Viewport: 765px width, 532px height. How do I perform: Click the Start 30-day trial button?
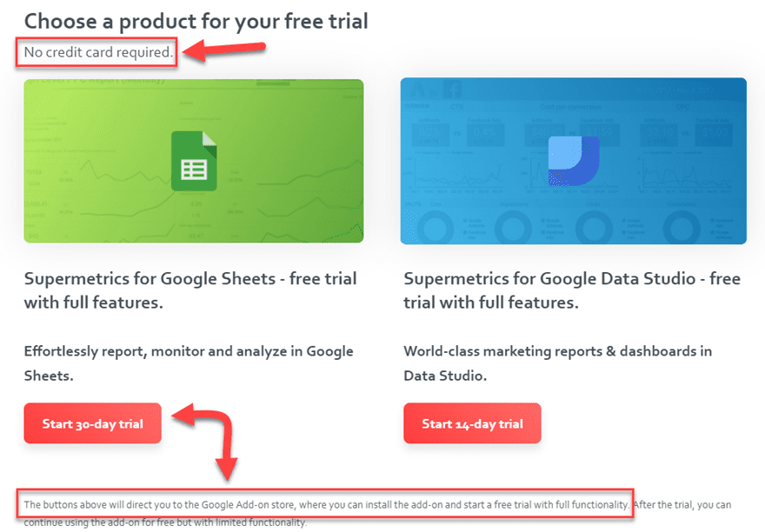tap(92, 423)
